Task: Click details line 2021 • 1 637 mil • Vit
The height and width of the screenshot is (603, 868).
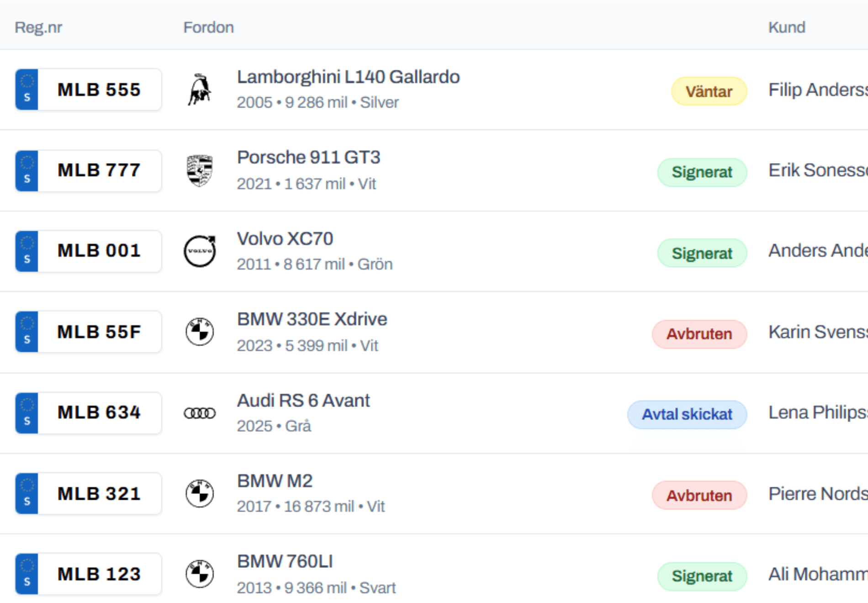Action: tap(307, 184)
